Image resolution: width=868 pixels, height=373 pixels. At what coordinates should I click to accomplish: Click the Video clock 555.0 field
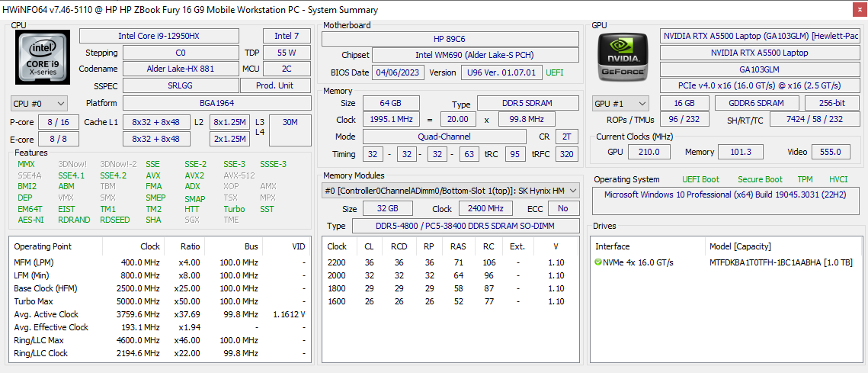point(831,152)
